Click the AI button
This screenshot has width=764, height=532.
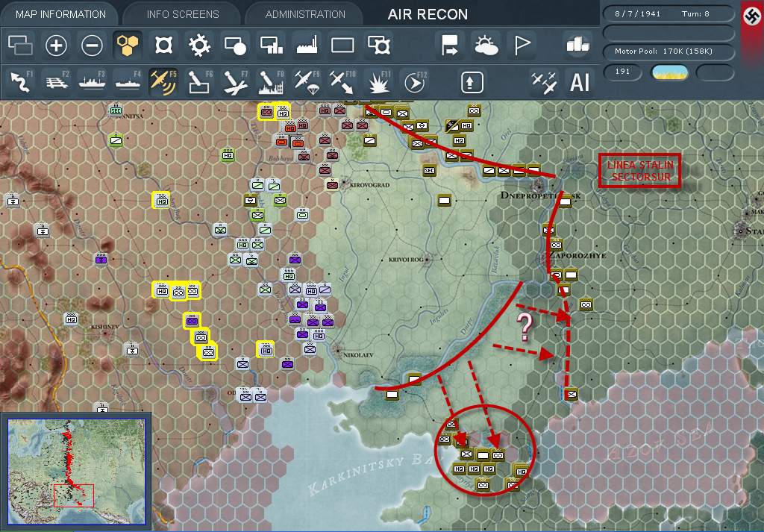[x=579, y=82]
